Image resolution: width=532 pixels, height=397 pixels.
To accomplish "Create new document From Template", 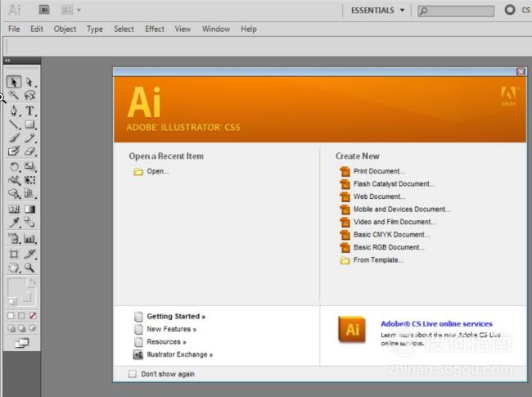I will click(372, 260).
